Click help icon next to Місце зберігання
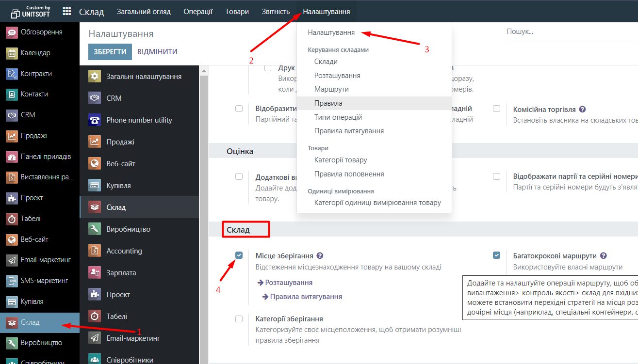Viewport: 638px width, 364px height. tap(320, 256)
